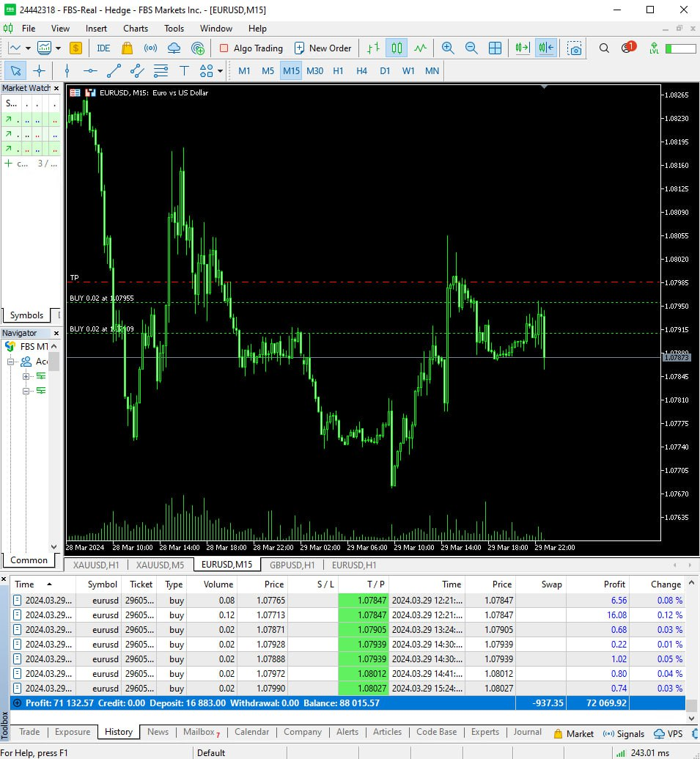Choose the equidistant channel tool

[x=137, y=71]
